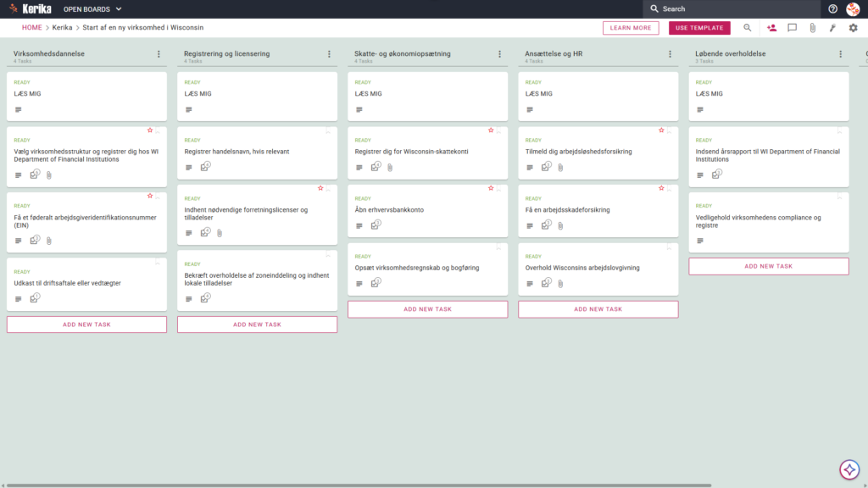Click the USE TEMPLATE button
Image resolution: width=868 pixels, height=488 pixels.
(699, 28)
